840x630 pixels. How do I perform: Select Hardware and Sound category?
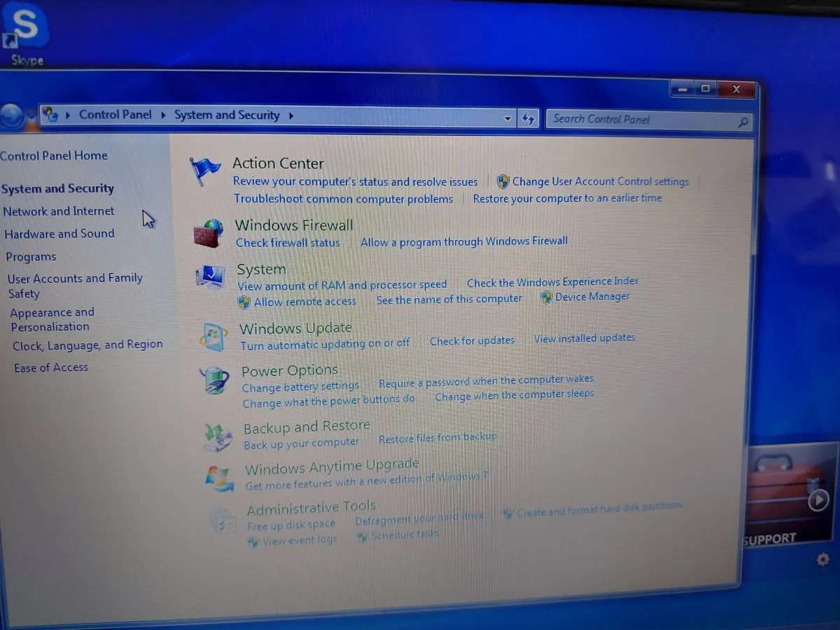(x=59, y=234)
